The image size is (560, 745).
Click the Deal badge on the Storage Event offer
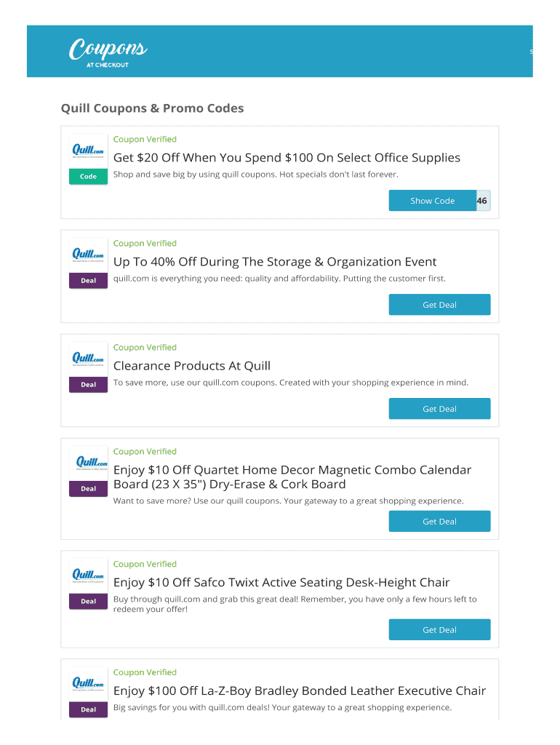coord(88,280)
